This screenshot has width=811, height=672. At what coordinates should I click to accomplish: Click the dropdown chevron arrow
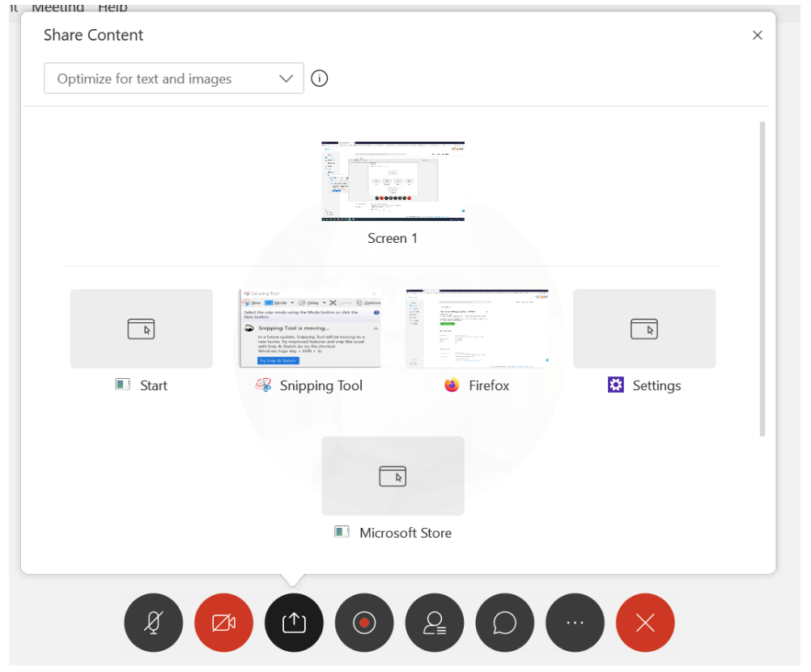click(286, 79)
